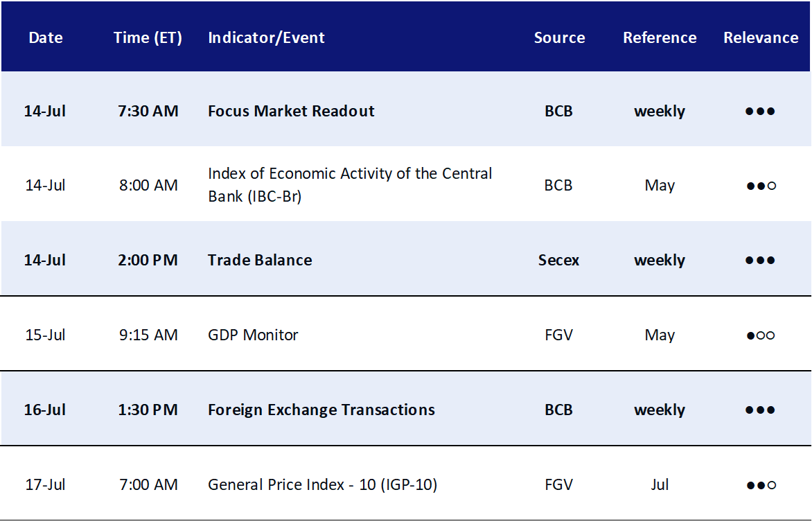
Task: Select the Time (ET) column header
Action: 148,38
